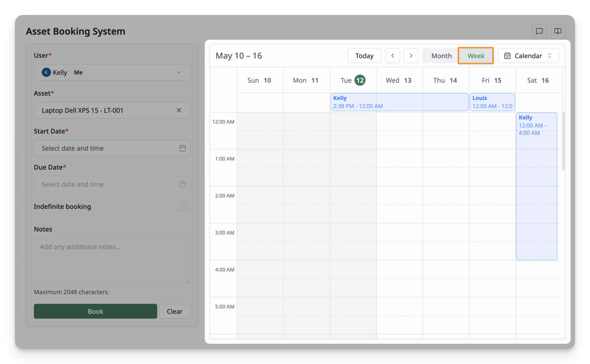
Task: Go to previous week arrow
Action: click(x=392, y=56)
